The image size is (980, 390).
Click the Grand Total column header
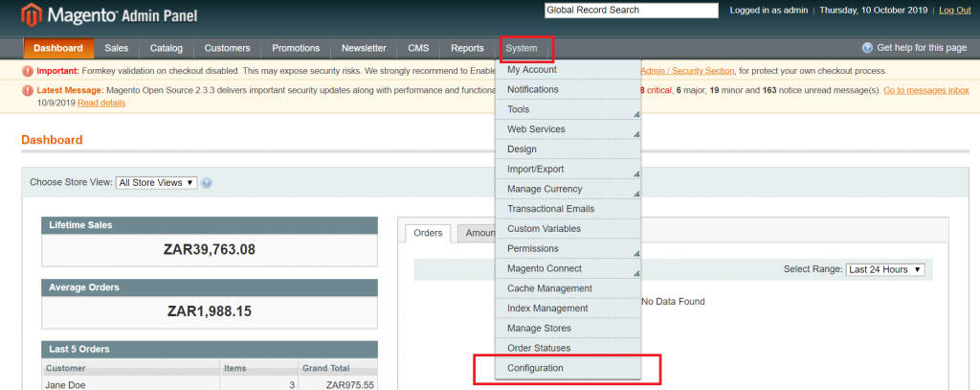tap(338, 368)
